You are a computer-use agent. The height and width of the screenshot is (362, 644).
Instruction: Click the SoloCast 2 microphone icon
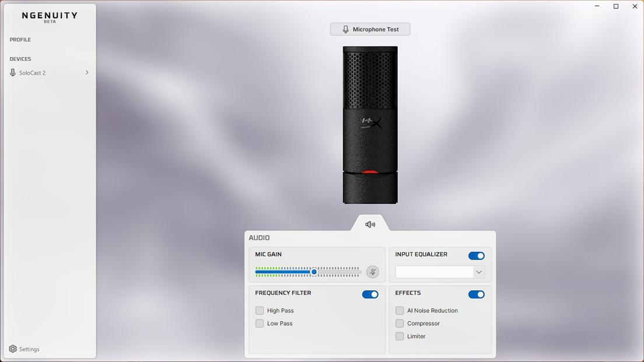tap(13, 73)
